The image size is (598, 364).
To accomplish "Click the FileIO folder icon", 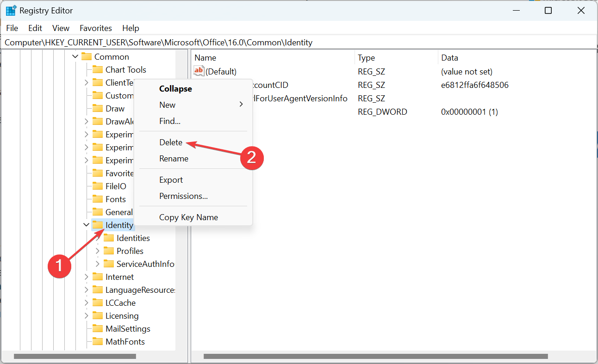I will 97,186.
